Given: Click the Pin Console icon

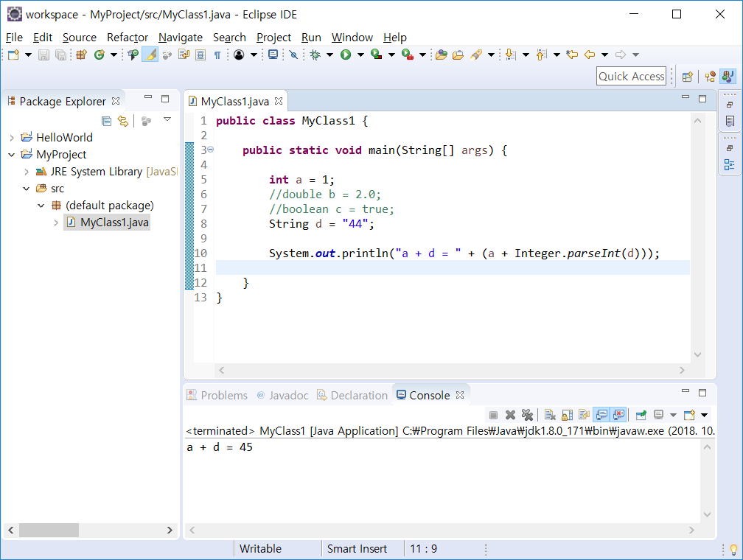Looking at the screenshot, I should 641,415.
